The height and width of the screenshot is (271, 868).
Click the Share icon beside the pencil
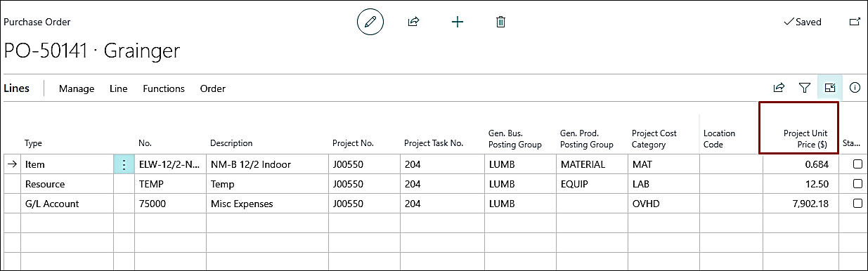413,22
